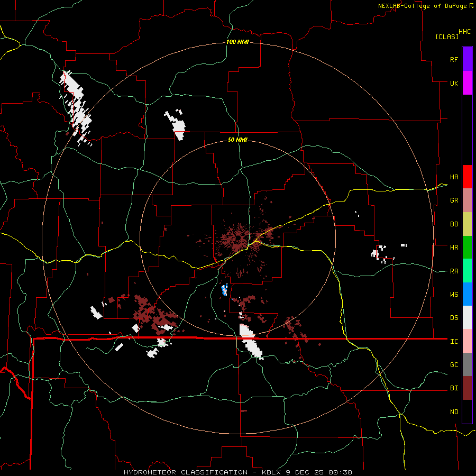Viewport: 476px width, 476px height.
Task: Click the 00:30 timestamp
Action: [x=340, y=472]
